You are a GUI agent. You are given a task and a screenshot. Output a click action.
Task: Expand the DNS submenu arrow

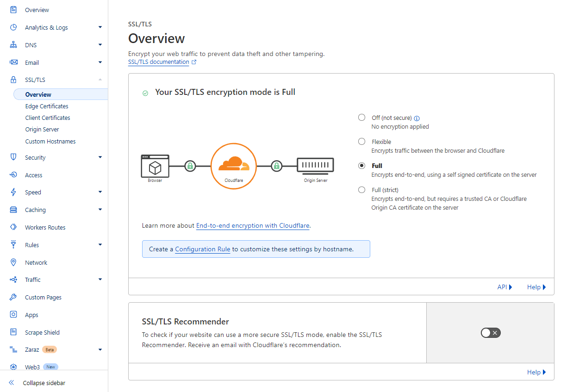[x=100, y=45]
